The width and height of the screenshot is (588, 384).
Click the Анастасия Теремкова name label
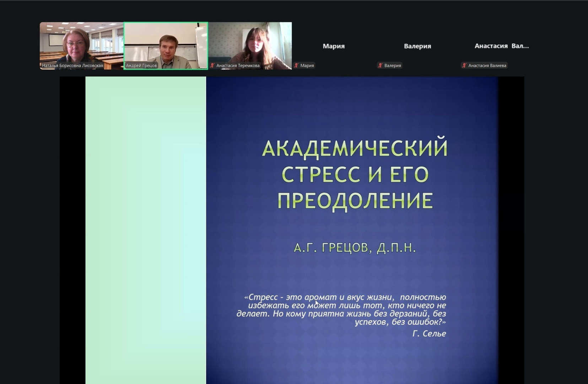pos(238,65)
